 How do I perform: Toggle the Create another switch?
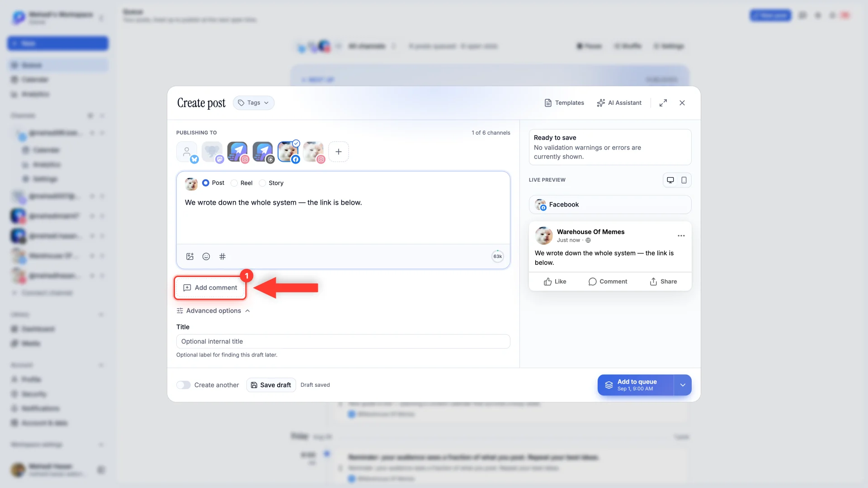[184, 385]
